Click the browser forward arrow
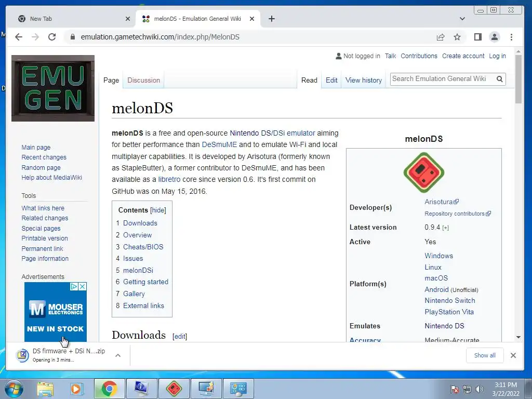This screenshot has width=532, height=399. click(35, 37)
